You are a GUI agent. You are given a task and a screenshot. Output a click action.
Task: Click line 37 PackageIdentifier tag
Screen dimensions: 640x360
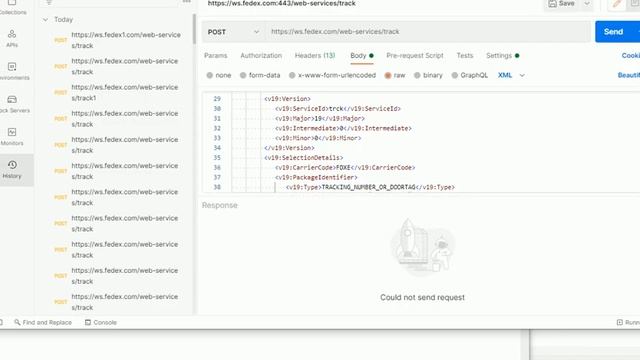(316, 177)
